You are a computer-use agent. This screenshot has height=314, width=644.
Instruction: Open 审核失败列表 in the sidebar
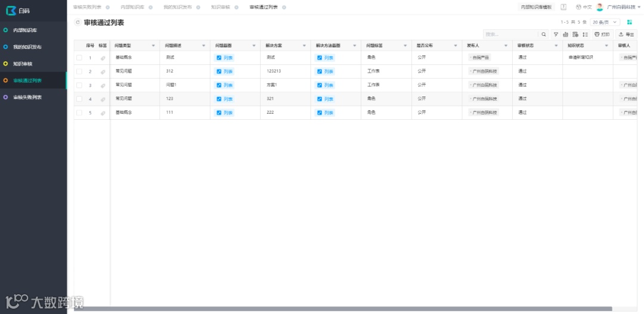(x=33, y=97)
